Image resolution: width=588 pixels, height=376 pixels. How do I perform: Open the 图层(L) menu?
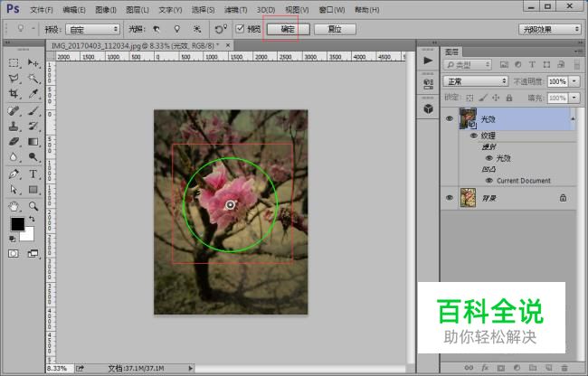pos(138,10)
